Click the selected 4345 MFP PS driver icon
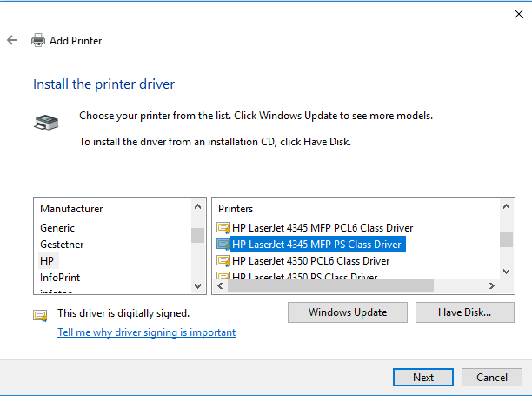Screen dimensions: 532x396 click(x=223, y=245)
